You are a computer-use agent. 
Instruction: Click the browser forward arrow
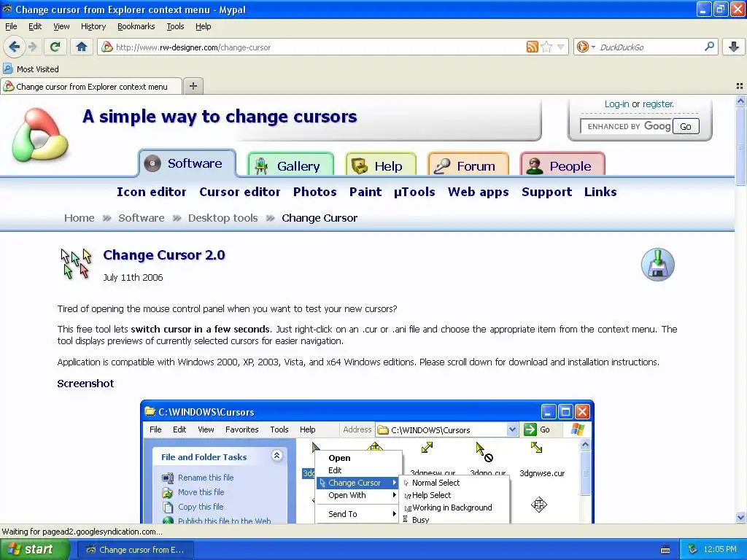pyautogui.click(x=33, y=47)
